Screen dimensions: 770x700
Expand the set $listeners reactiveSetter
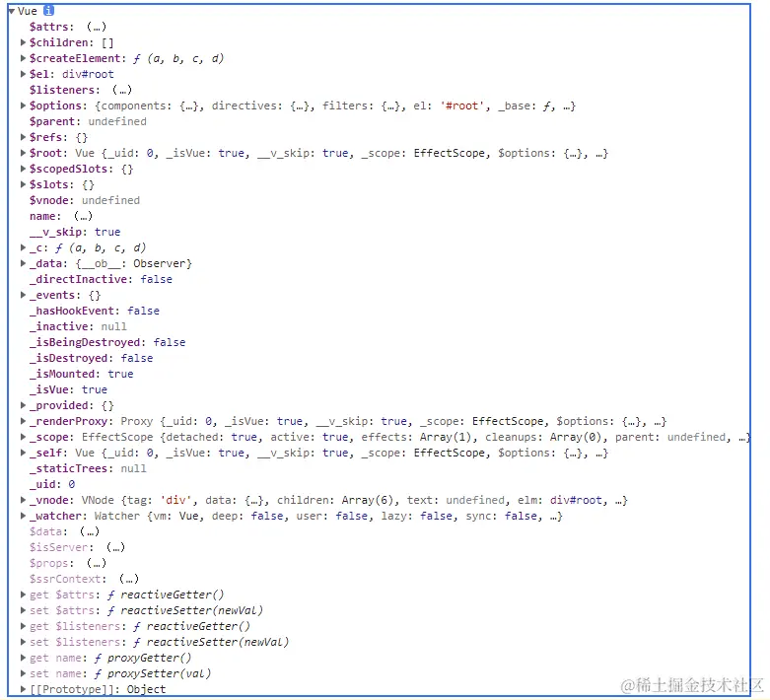[23, 642]
